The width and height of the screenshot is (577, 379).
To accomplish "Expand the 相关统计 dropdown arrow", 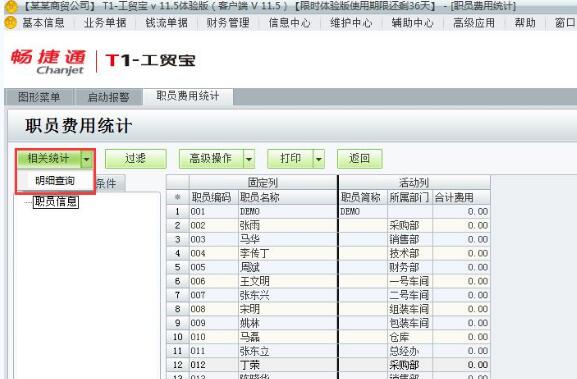I will [87, 159].
